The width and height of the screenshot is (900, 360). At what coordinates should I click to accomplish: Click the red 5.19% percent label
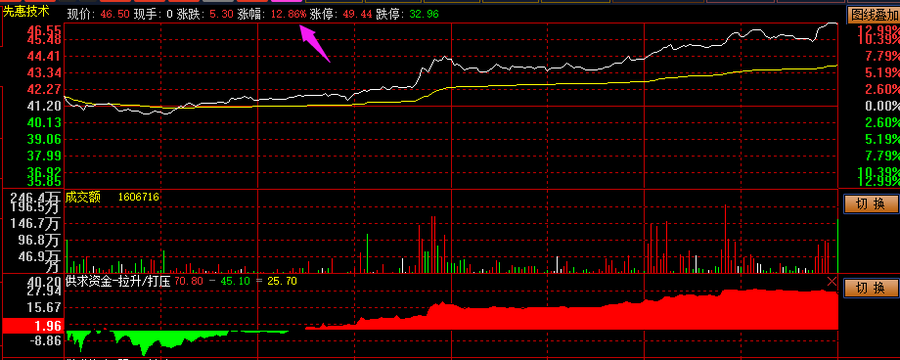coord(883,73)
